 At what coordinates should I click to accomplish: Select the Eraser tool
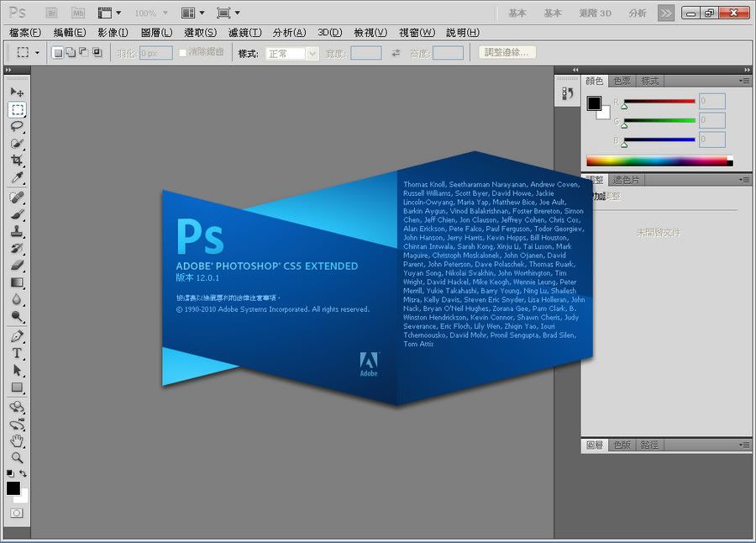[x=18, y=265]
